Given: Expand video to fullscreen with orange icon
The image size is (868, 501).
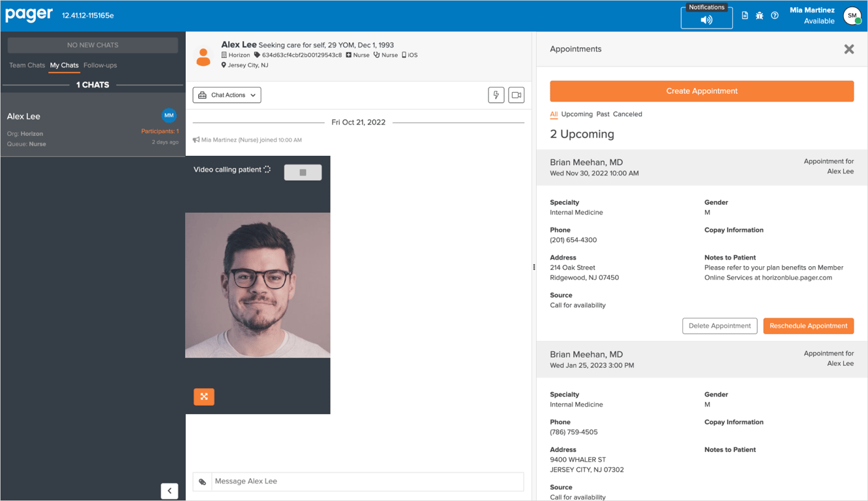Looking at the screenshot, I should (x=204, y=397).
